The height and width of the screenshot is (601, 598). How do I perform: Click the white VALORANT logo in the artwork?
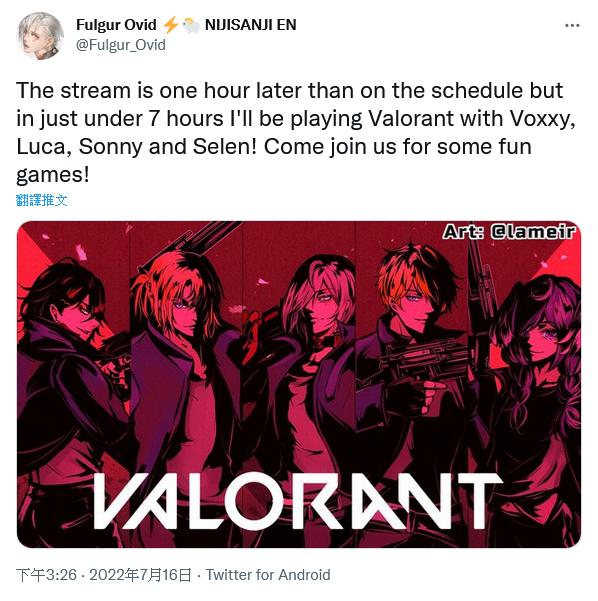click(x=297, y=501)
